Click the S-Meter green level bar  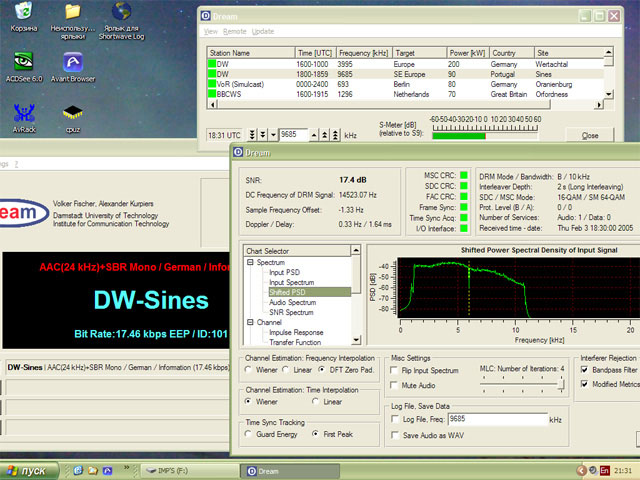[459, 136]
